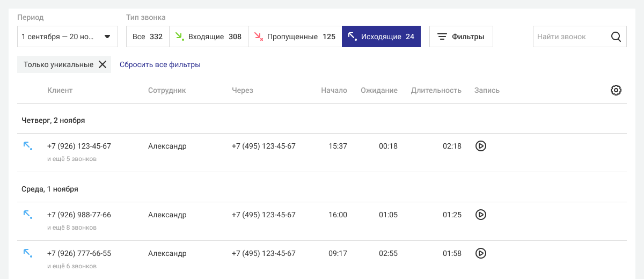This screenshot has width=644, height=279.
Task: Play recording for 16:00 call
Action: click(x=481, y=215)
